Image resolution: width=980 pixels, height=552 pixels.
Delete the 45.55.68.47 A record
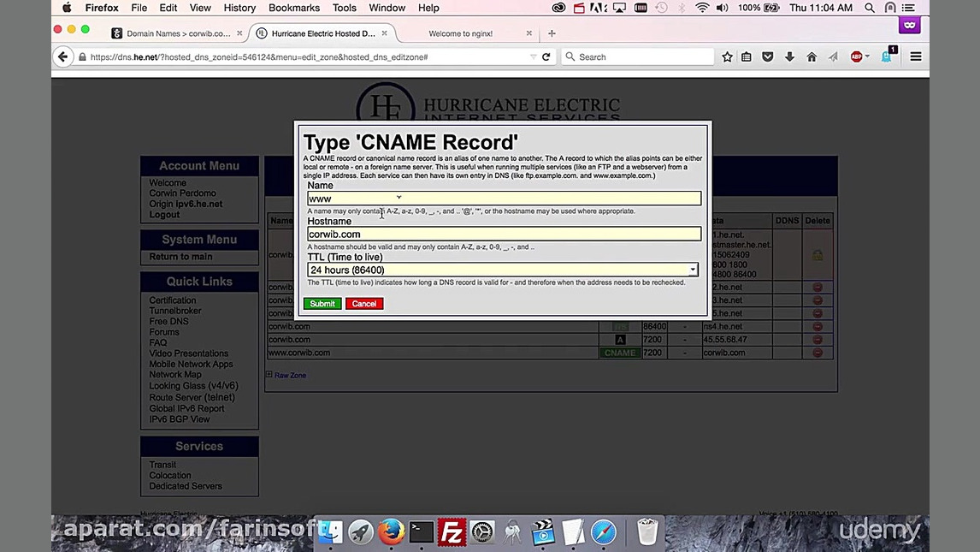click(x=817, y=340)
